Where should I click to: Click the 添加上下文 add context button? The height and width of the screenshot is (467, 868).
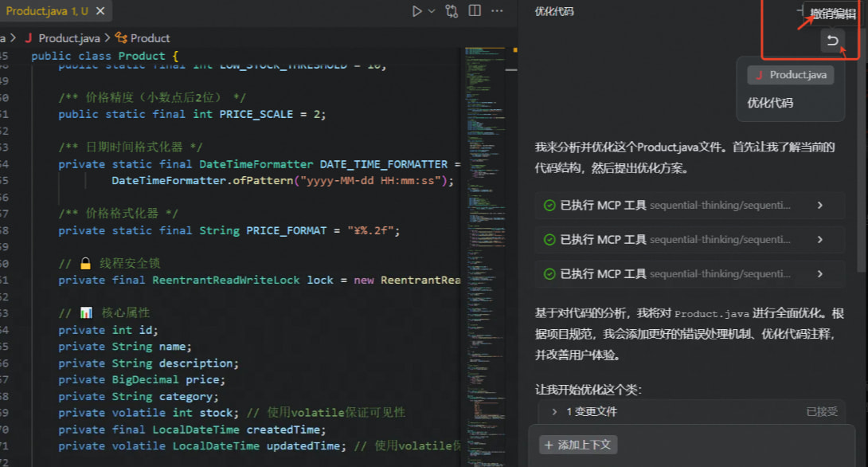[578, 445]
